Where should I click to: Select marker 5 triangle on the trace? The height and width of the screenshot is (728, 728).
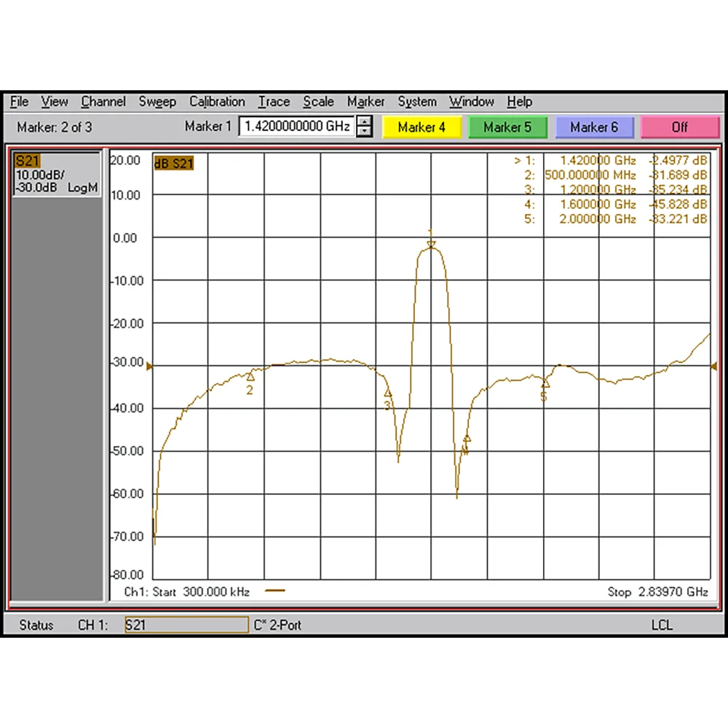point(545,384)
